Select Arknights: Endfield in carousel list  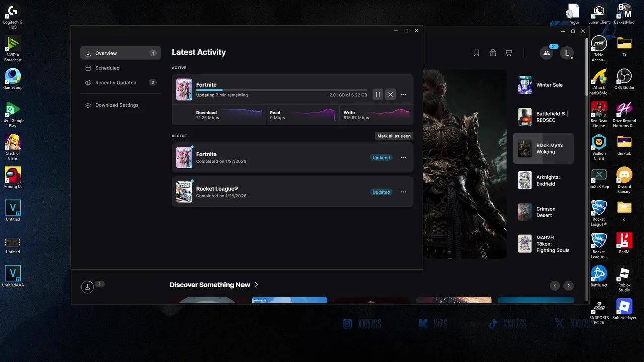point(543,180)
